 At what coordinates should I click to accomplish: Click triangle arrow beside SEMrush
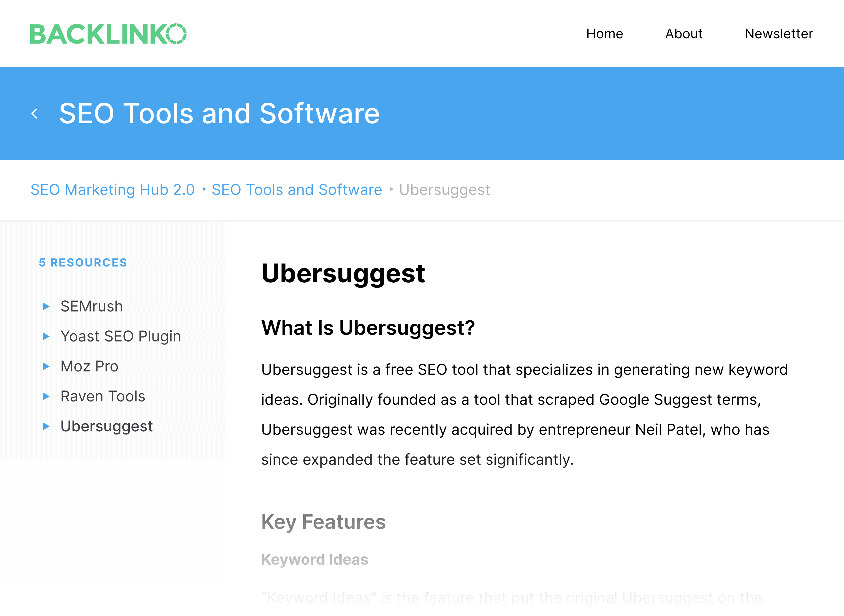tap(46, 306)
